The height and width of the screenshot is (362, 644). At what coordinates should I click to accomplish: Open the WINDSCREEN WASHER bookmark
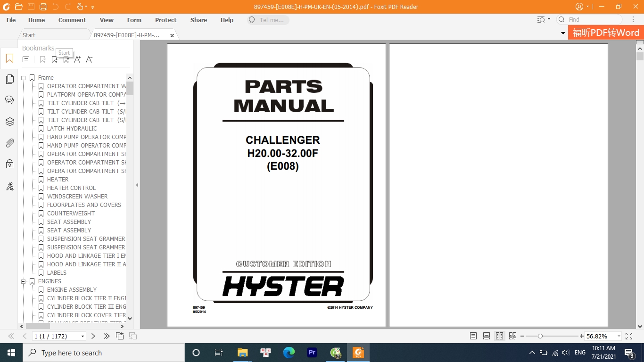point(77,197)
